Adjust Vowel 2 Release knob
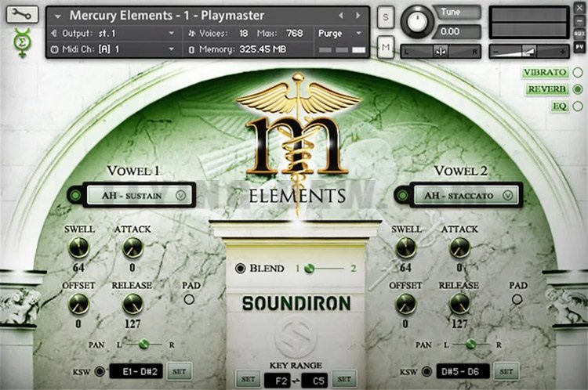 (x=459, y=304)
